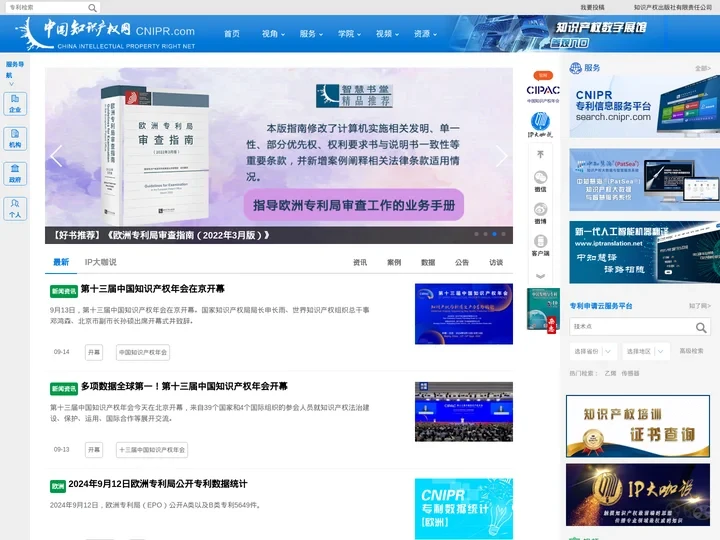This screenshot has width=720, height=540.
Task: Open headline 多项数据全球第一！第十三届中国知识产权年会开幕
Action: coord(184,386)
